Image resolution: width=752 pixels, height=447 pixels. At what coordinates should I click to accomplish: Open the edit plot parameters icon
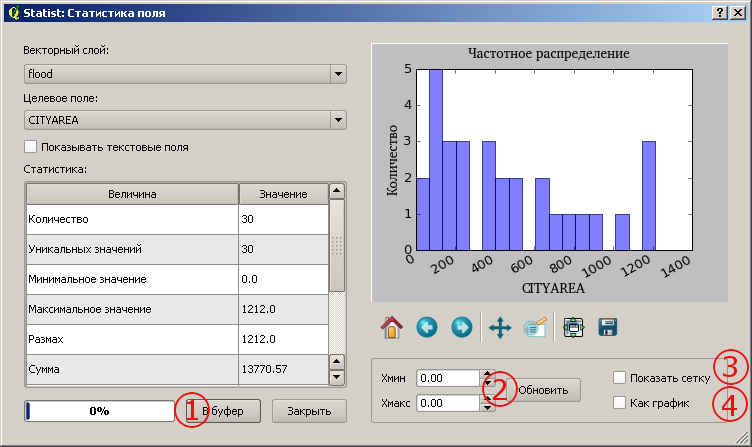(535, 328)
